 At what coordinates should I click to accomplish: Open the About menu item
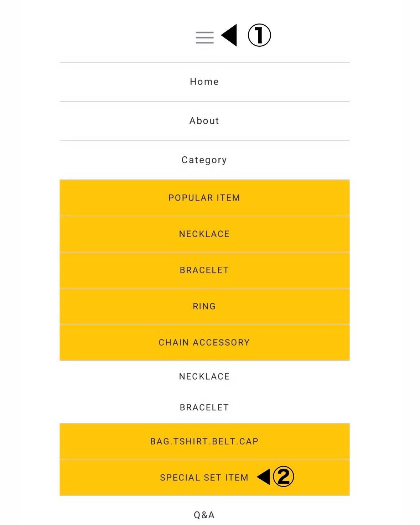click(x=204, y=121)
